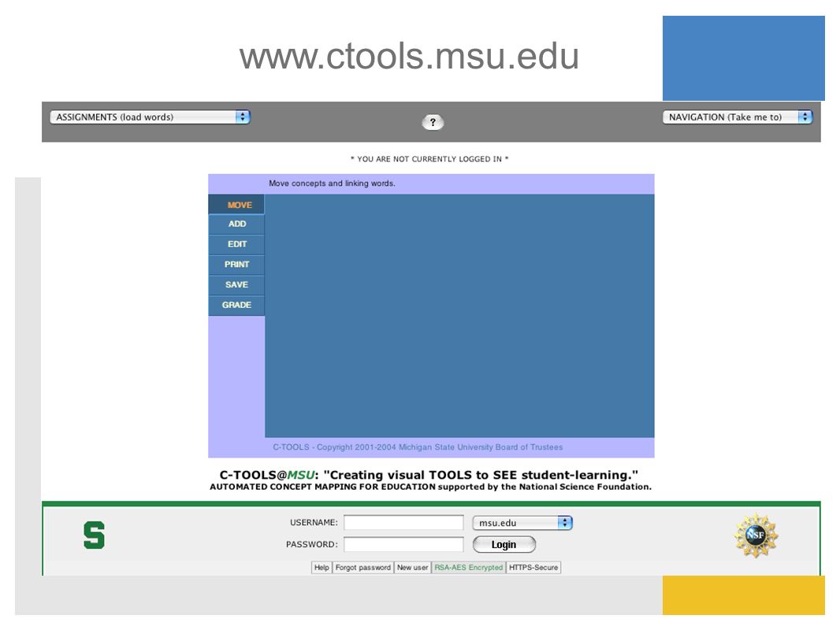Screen dimensions: 840x630
Task: Select the PRINT tool tab
Action: coord(236,265)
